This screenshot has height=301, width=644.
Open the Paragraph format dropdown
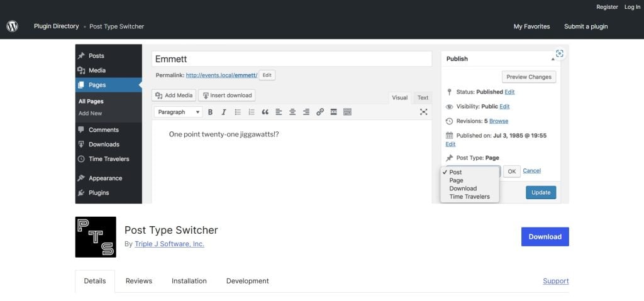click(x=179, y=112)
